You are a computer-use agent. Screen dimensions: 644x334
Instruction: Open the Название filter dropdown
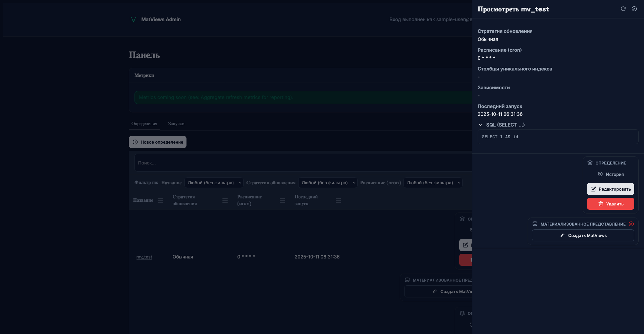[214, 183]
